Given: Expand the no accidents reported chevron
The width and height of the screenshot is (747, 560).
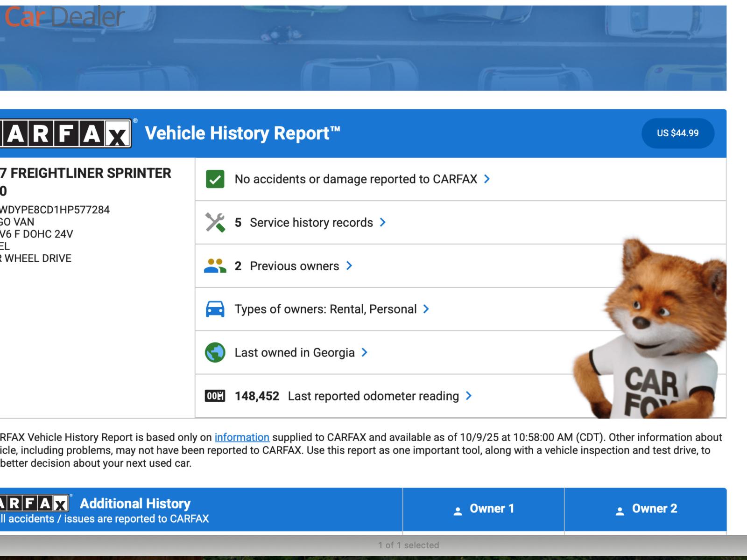Looking at the screenshot, I should pyautogui.click(x=487, y=179).
